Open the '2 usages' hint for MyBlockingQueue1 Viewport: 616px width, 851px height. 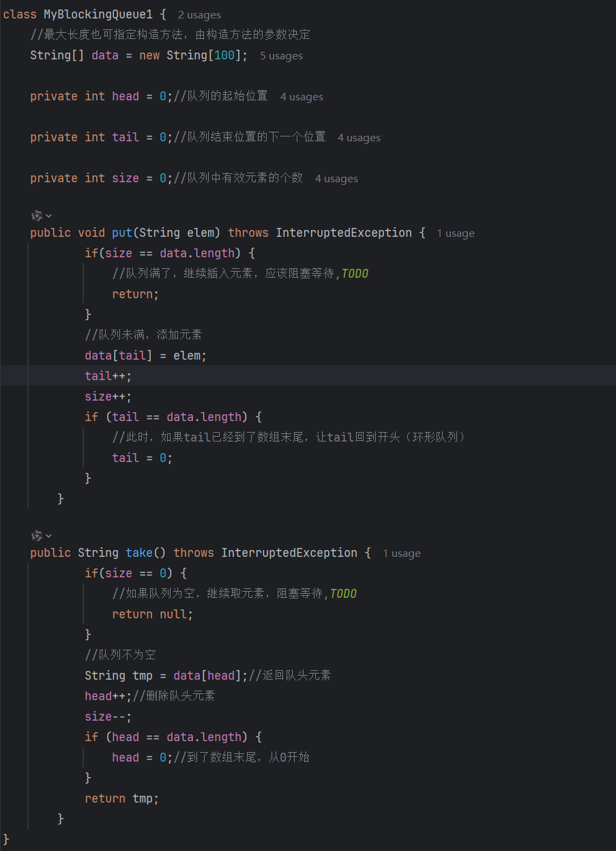click(199, 14)
